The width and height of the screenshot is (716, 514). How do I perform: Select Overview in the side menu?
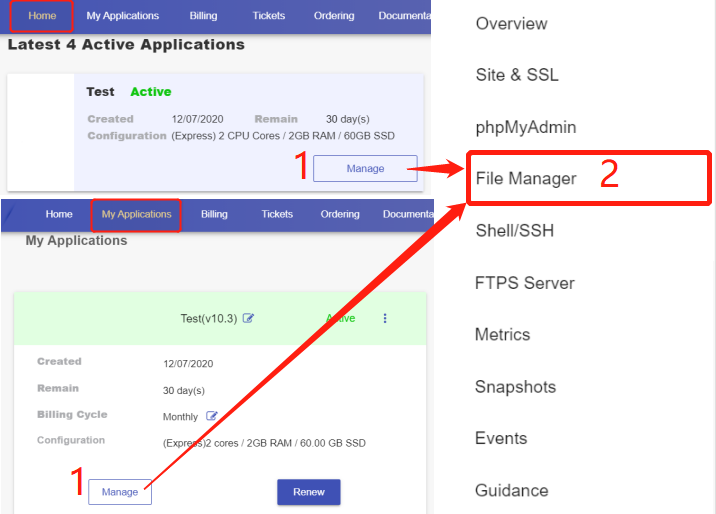coord(511,23)
